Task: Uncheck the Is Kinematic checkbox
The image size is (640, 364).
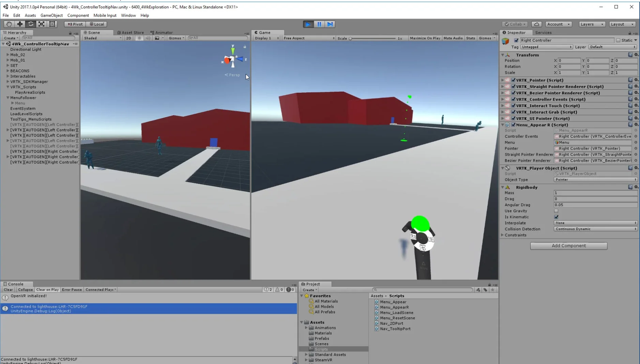Action: (x=556, y=217)
